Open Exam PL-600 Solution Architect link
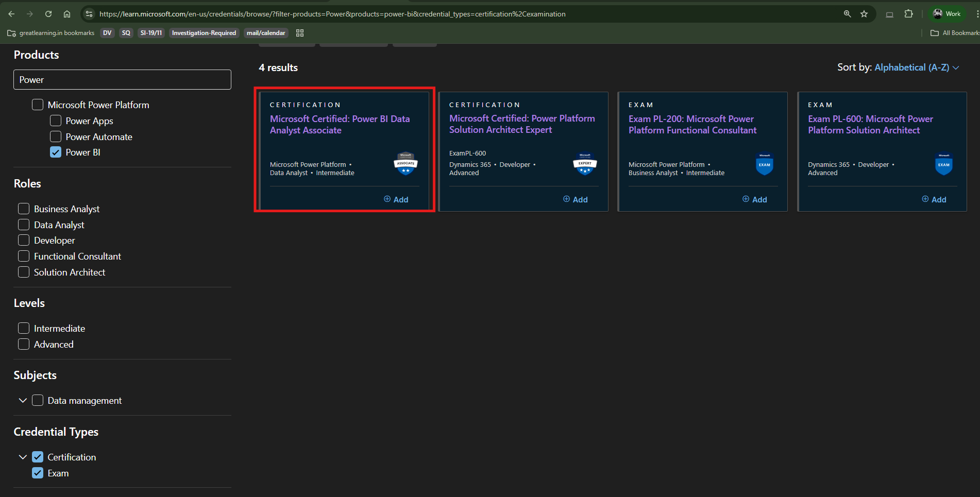 tap(870, 125)
